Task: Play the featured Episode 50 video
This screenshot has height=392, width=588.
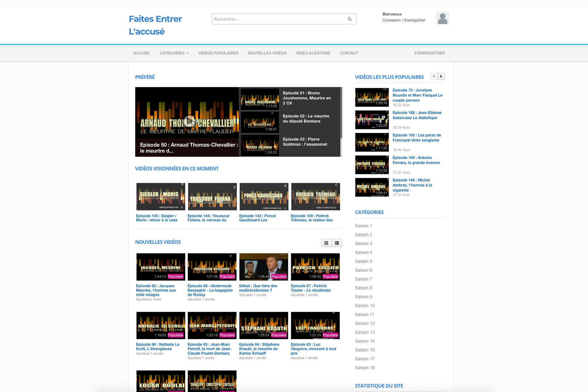Action: (x=189, y=122)
